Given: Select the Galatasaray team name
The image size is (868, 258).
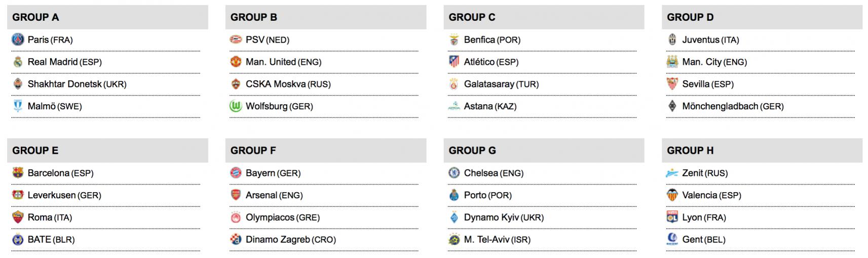Looking at the screenshot, I should (489, 84).
